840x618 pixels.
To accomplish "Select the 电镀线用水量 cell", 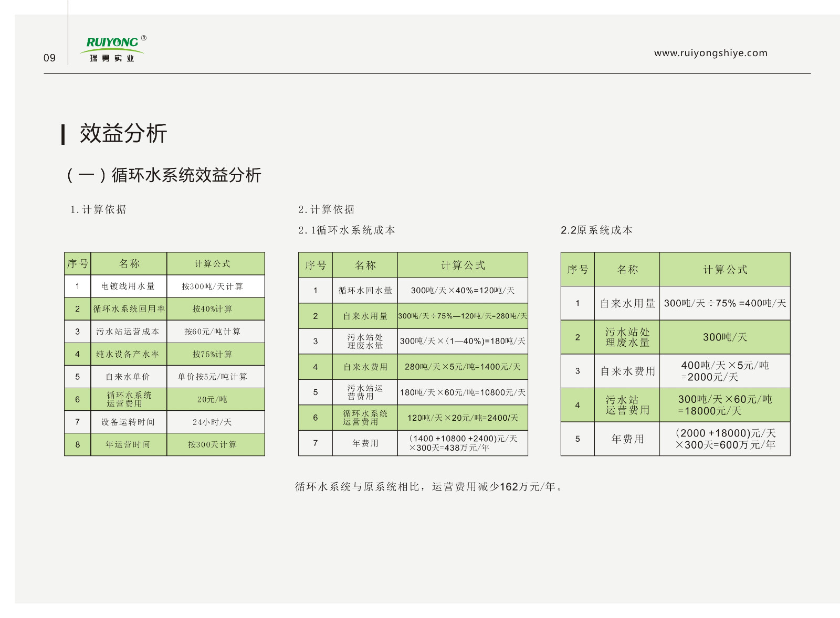I will (x=129, y=286).
